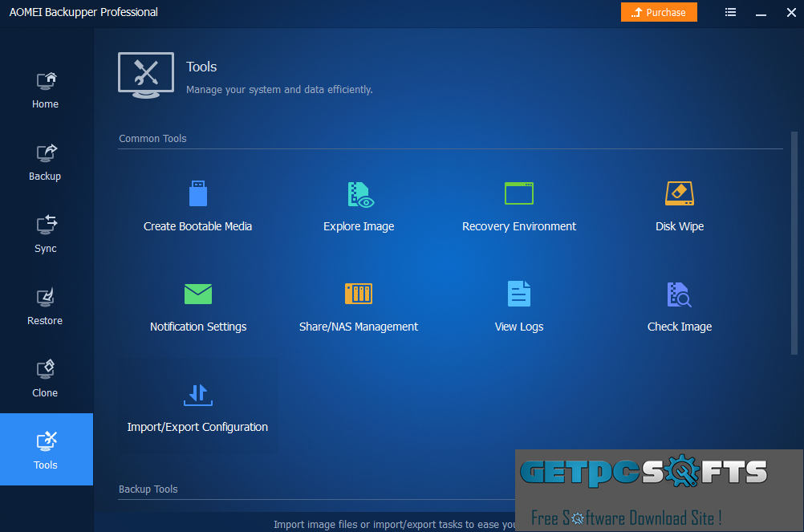Click the orange Purchase button
This screenshot has width=804, height=532.
659,12
